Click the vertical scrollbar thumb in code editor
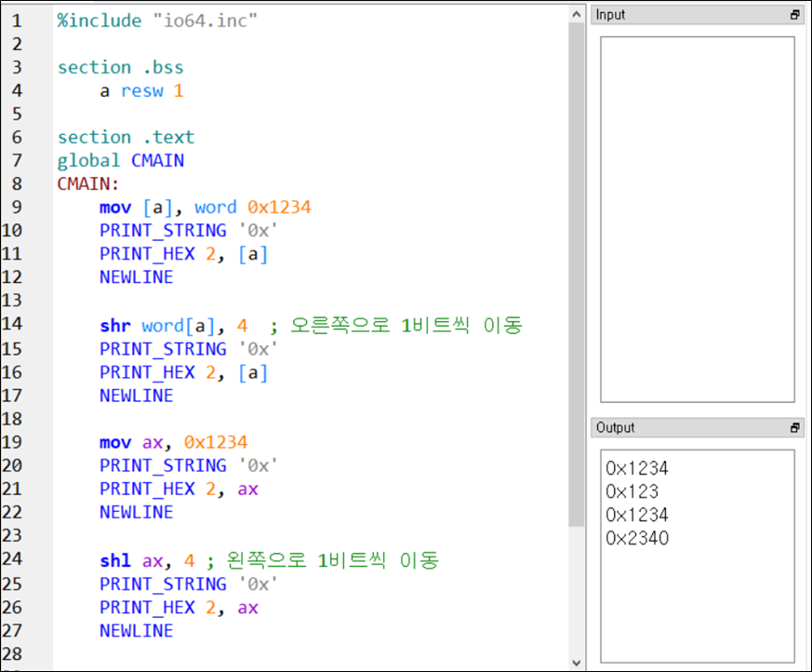This screenshot has height=672, width=812. (x=577, y=275)
